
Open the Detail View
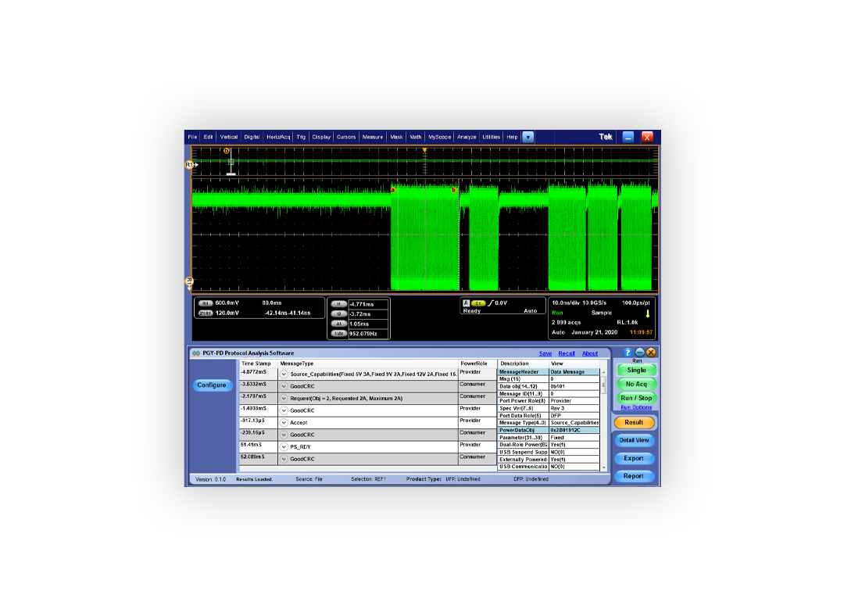(x=634, y=440)
